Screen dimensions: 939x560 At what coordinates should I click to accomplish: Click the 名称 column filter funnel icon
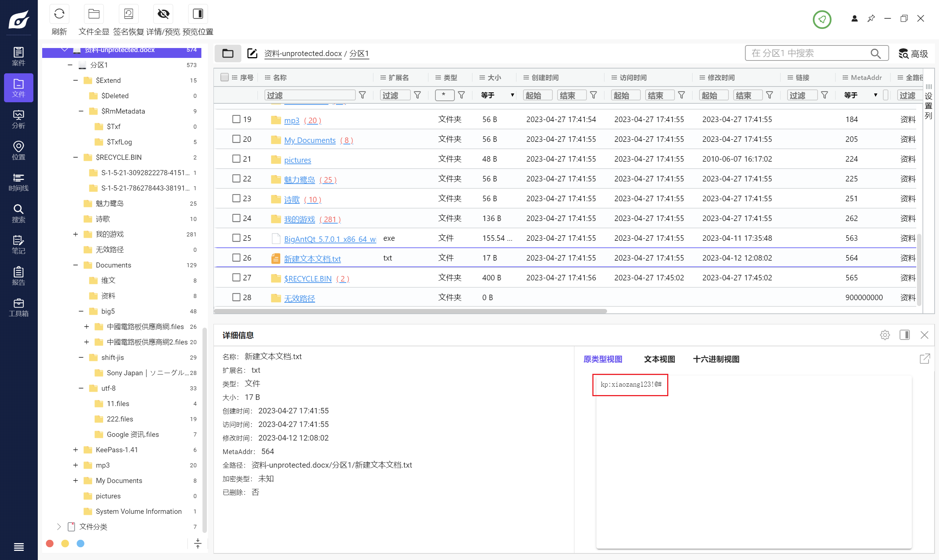click(x=362, y=95)
